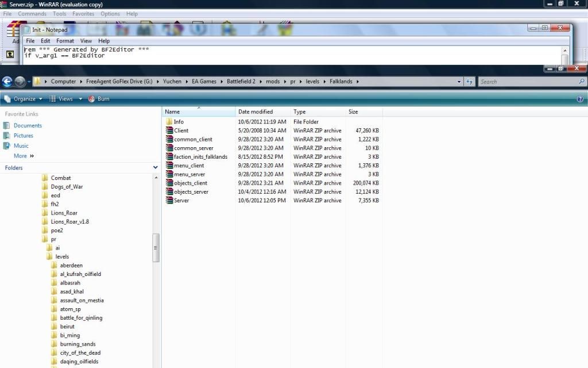Image resolution: width=588 pixels, height=368 pixels.
Task: Select the Server ZIP archive file
Action: (x=181, y=201)
